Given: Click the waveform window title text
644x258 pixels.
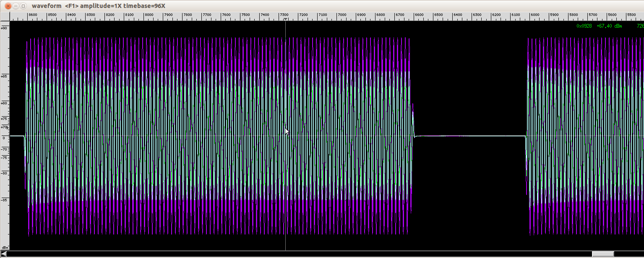Looking at the screenshot, I should [x=99, y=6].
